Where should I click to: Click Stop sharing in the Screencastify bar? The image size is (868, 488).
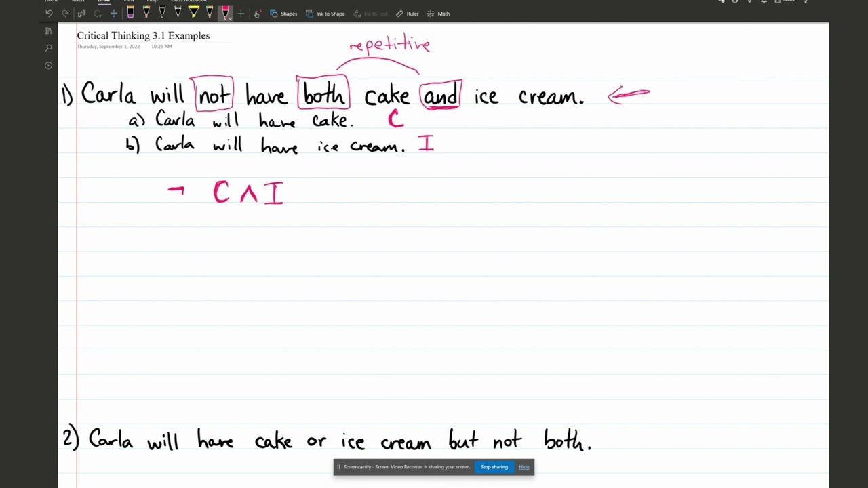click(x=494, y=467)
